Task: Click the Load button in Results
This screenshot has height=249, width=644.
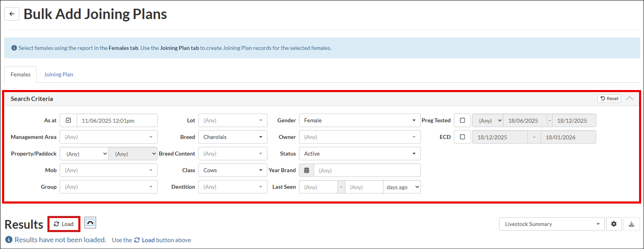Action: 64,224
